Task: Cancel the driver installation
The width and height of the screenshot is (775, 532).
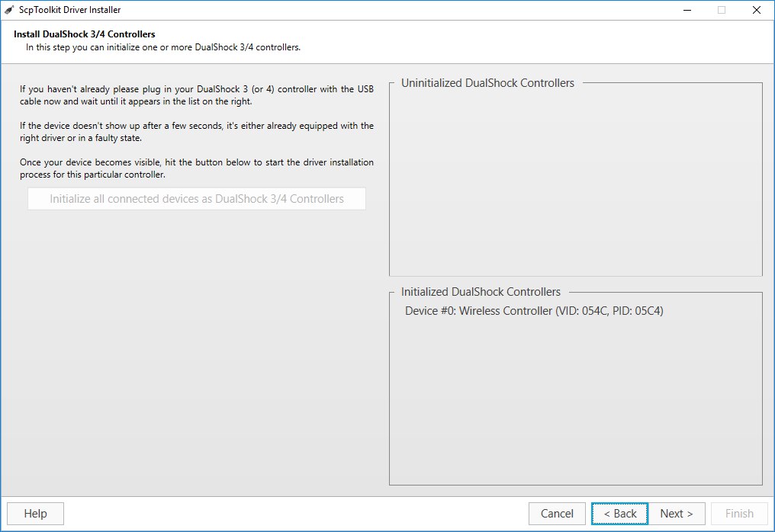Action: 557,514
